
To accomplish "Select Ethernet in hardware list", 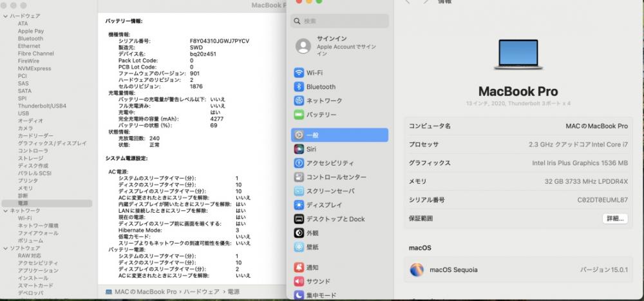I will pos(29,46).
